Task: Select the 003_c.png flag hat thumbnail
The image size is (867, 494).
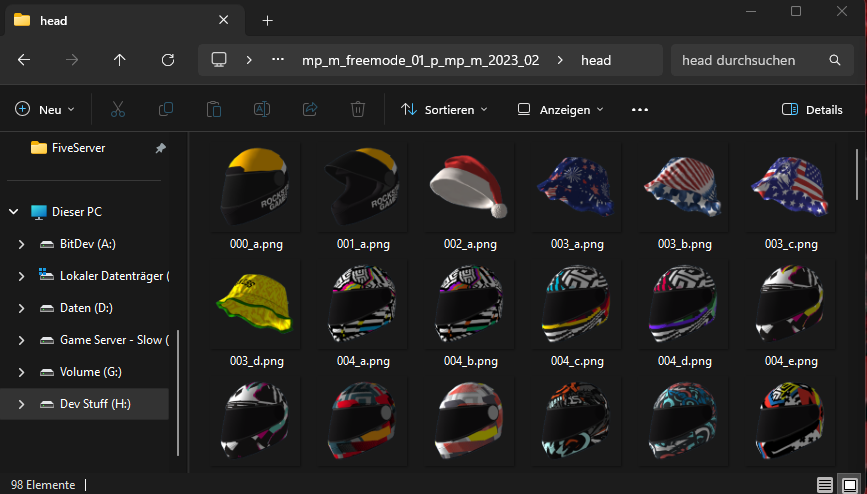Action: click(x=791, y=187)
